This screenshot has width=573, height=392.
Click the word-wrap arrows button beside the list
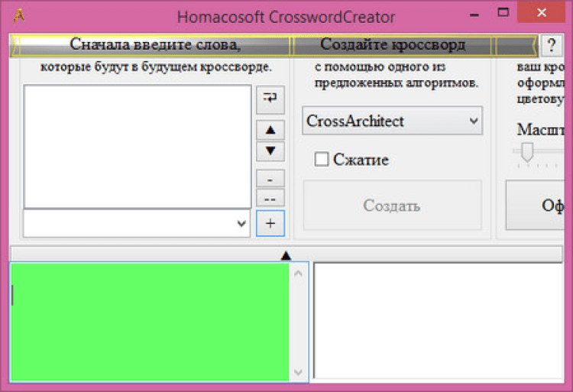270,100
